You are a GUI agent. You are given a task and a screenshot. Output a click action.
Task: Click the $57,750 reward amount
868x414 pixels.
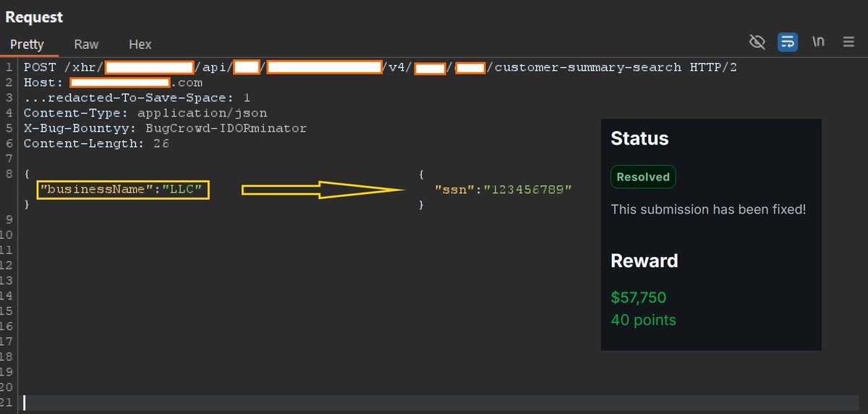point(639,297)
